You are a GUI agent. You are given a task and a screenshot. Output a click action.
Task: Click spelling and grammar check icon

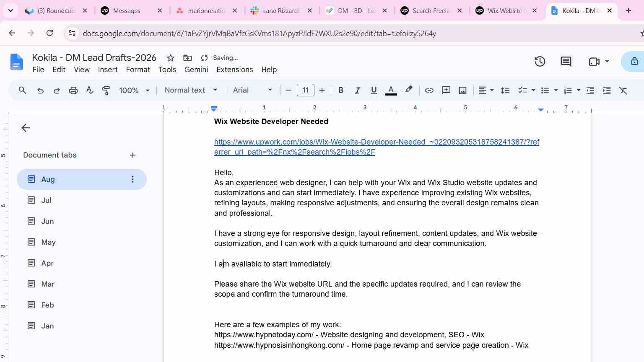[90, 90]
